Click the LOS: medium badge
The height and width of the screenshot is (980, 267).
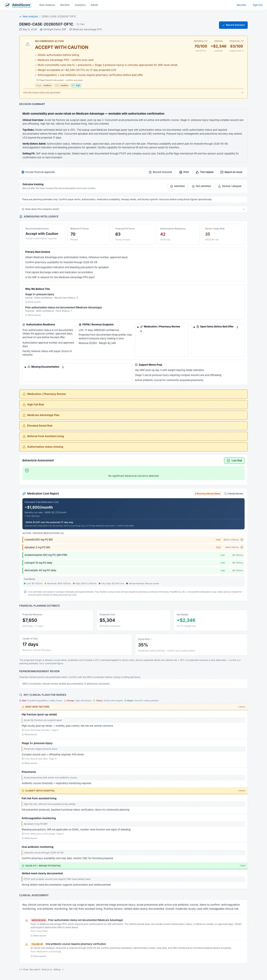61,86
